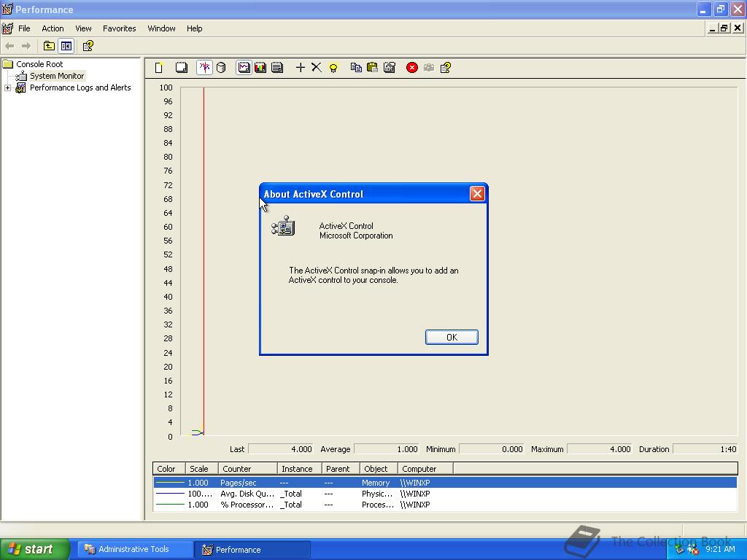Viewport: 747px width, 560px height.
Task: Click the Up One Level folder icon
Action: [49, 46]
